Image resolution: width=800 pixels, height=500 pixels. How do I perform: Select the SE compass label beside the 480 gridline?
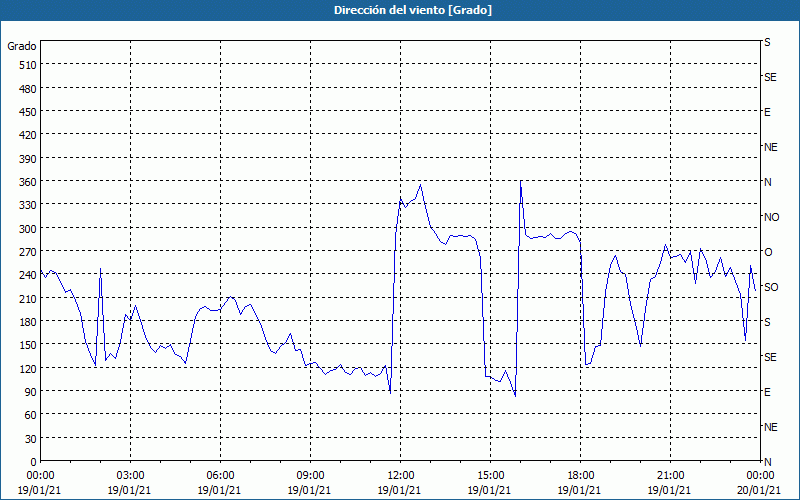click(x=770, y=77)
